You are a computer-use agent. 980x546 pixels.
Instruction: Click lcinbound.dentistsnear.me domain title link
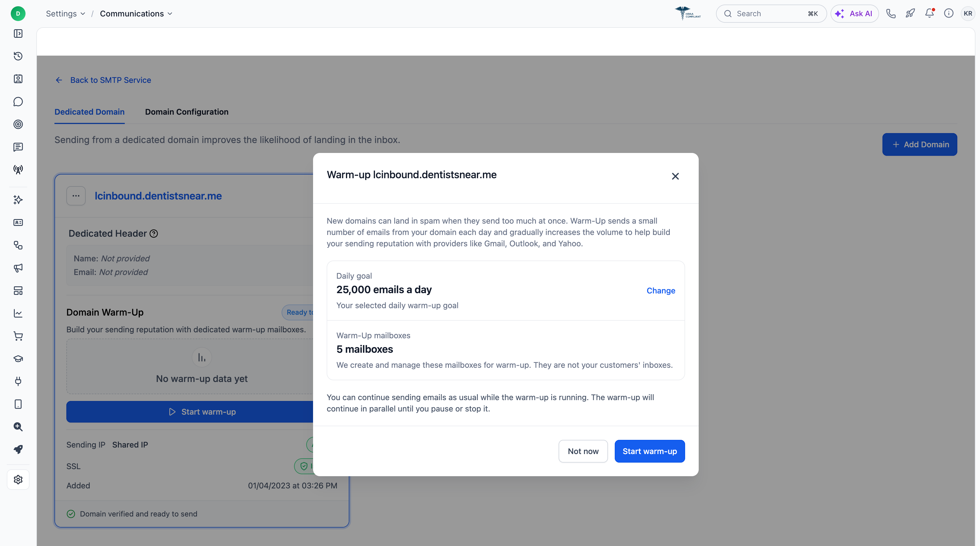(x=158, y=196)
